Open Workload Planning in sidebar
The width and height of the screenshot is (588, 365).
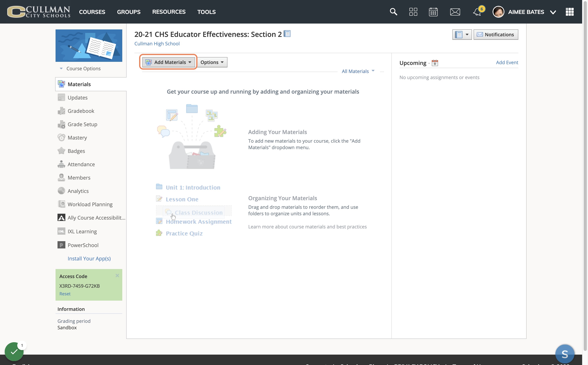click(90, 204)
